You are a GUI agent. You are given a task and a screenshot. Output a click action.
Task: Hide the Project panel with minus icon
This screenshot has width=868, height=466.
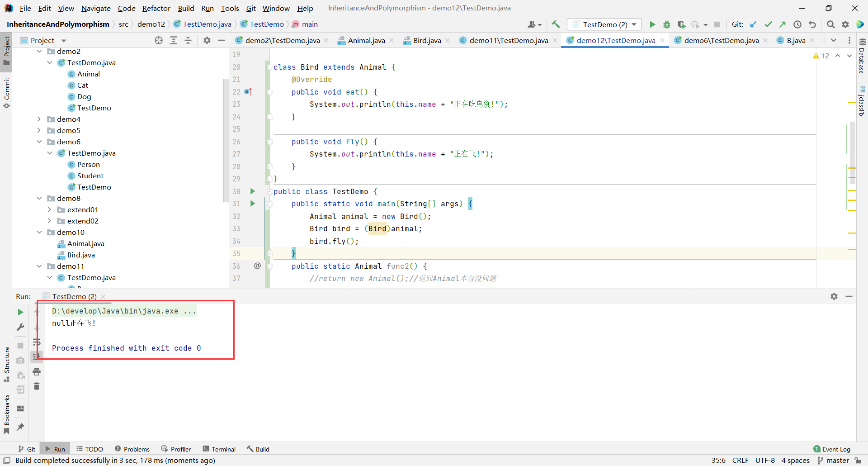(x=222, y=40)
